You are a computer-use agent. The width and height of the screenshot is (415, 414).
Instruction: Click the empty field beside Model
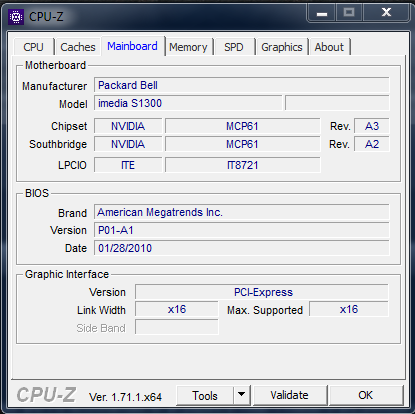(x=337, y=103)
